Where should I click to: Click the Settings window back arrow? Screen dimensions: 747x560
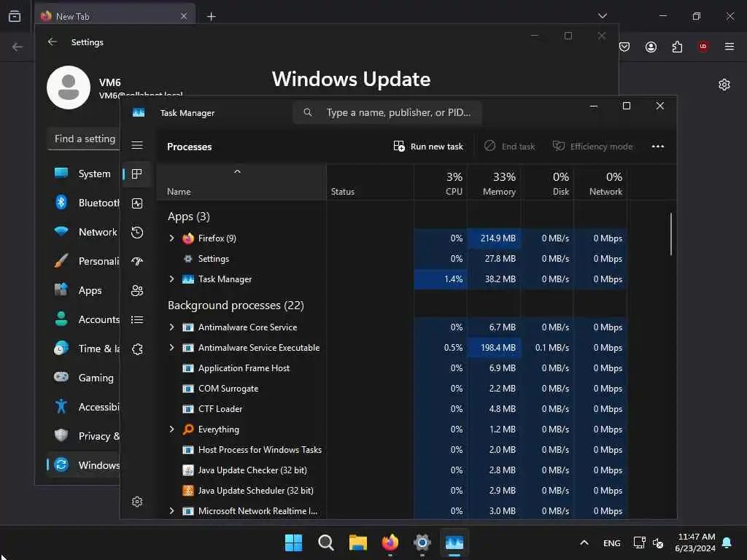[x=53, y=42]
